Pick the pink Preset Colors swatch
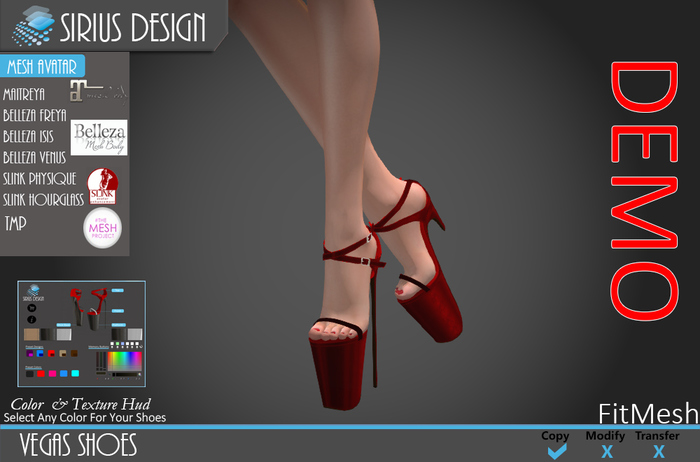Screen dimensions: 700x462 [52, 374]
